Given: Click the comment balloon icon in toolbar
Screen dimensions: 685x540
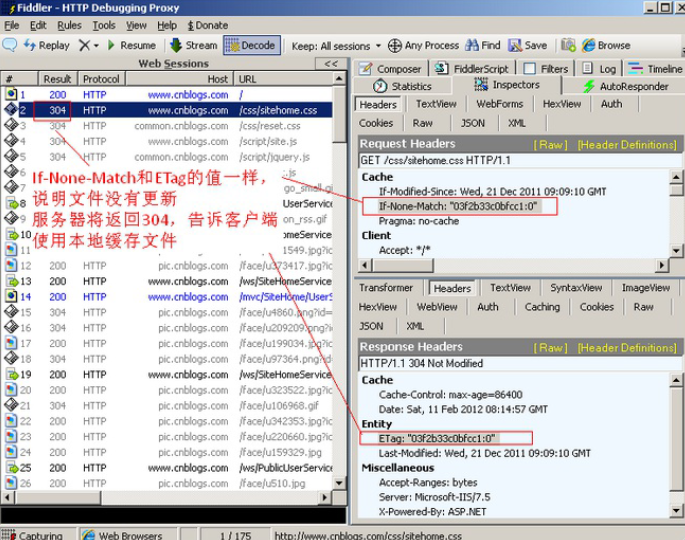Looking at the screenshot, I should coord(10,45).
